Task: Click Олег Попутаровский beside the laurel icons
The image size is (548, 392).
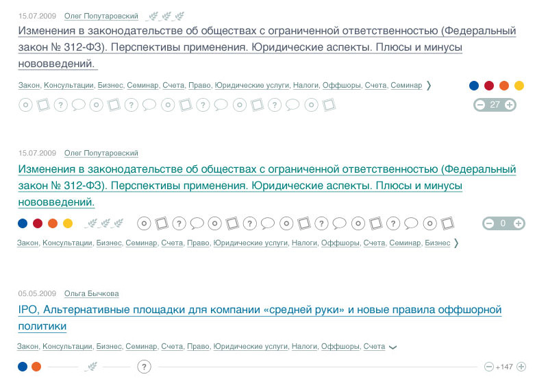Action: click(101, 16)
